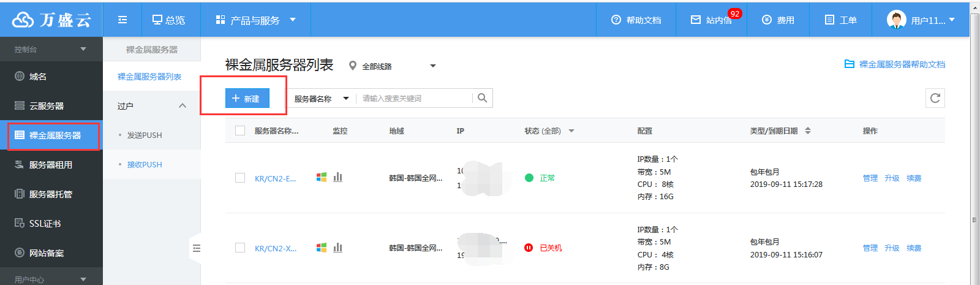
Task: Collapse the 过户 section chevron
Action: point(182,105)
